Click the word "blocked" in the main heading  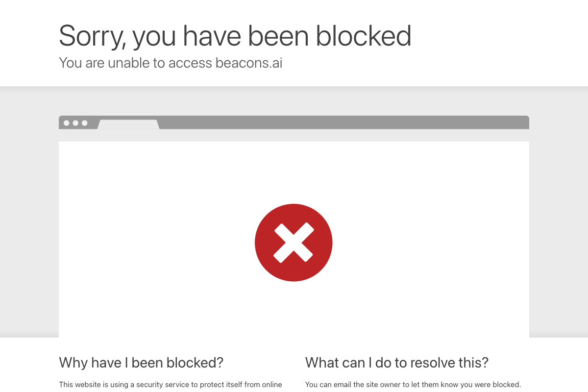(x=363, y=36)
